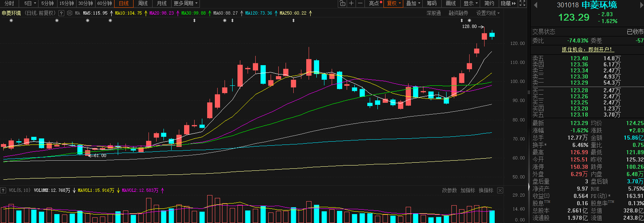Switch to 60分钟 chart period
The image size is (644, 223).
point(104,4)
